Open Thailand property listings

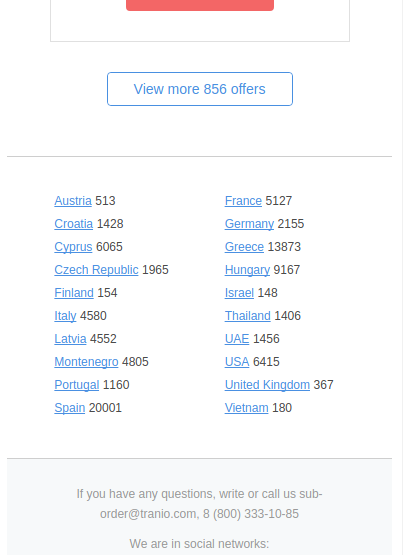click(248, 316)
